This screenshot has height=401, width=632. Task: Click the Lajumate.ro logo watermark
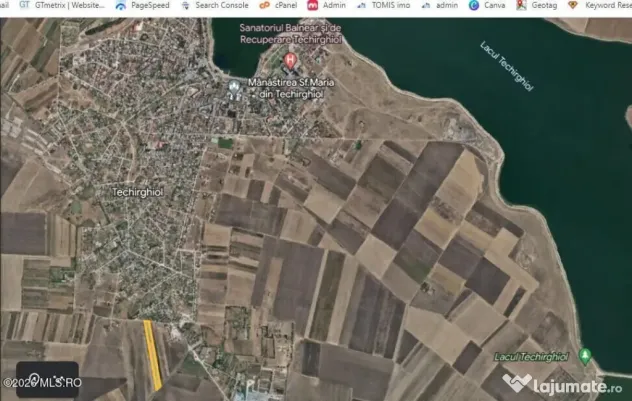pyautogui.click(x=568, y=384)
